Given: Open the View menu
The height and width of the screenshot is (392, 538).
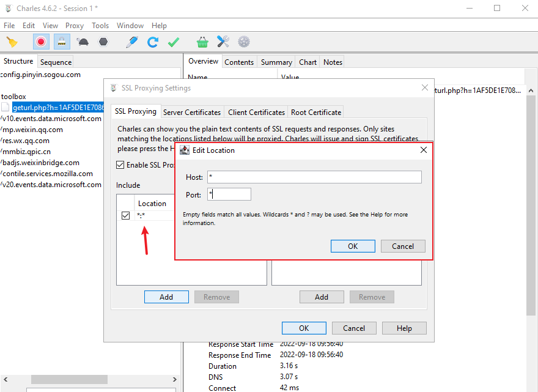Looking at the screenshot, I should click(50, 26).
